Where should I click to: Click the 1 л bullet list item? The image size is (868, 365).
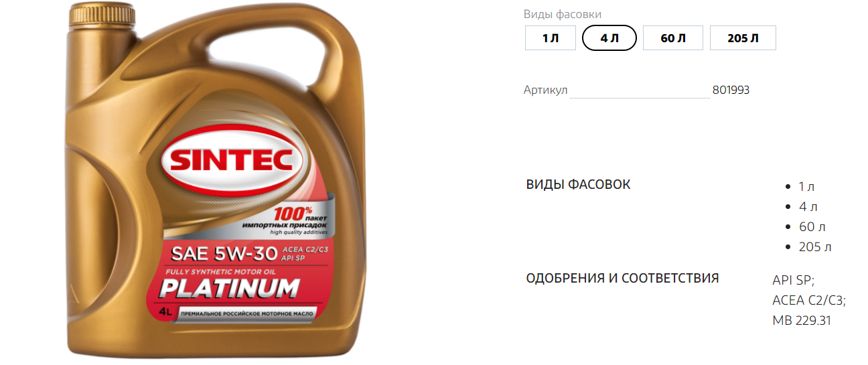pyautogui.click(x=806, y=187)
